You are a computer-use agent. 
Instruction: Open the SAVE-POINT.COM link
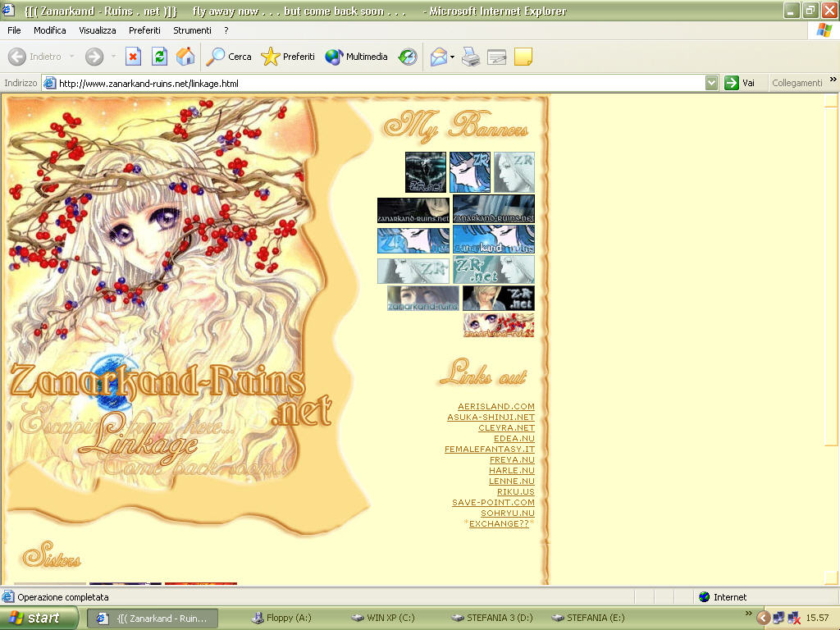pos(493,503)
